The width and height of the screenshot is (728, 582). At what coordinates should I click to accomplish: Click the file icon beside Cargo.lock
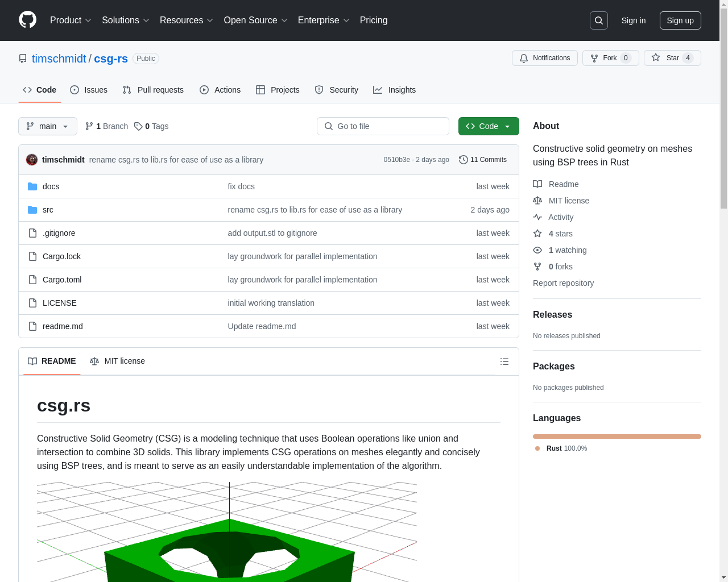[x=32, y=256]
